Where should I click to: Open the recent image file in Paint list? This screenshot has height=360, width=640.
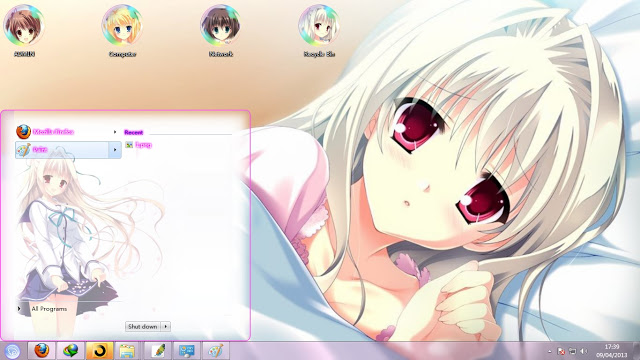[139, 145]
